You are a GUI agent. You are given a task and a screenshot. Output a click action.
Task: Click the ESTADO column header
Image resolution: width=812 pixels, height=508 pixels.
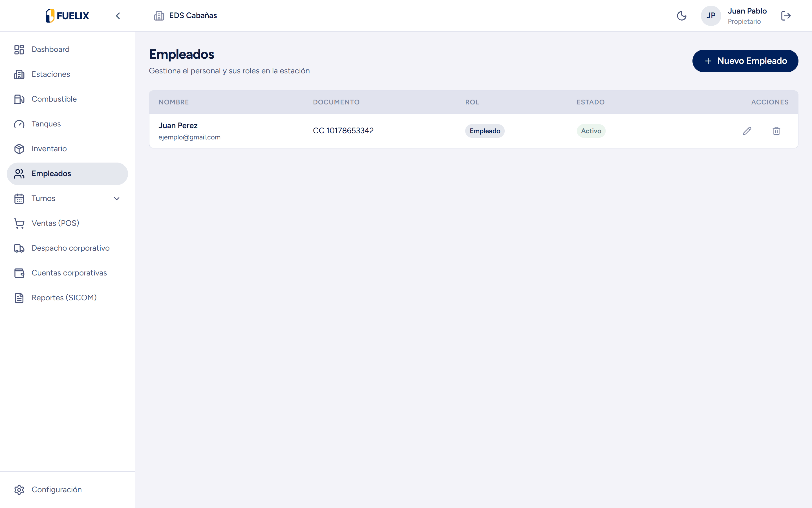pyautogui.click(x=590, y=102)
